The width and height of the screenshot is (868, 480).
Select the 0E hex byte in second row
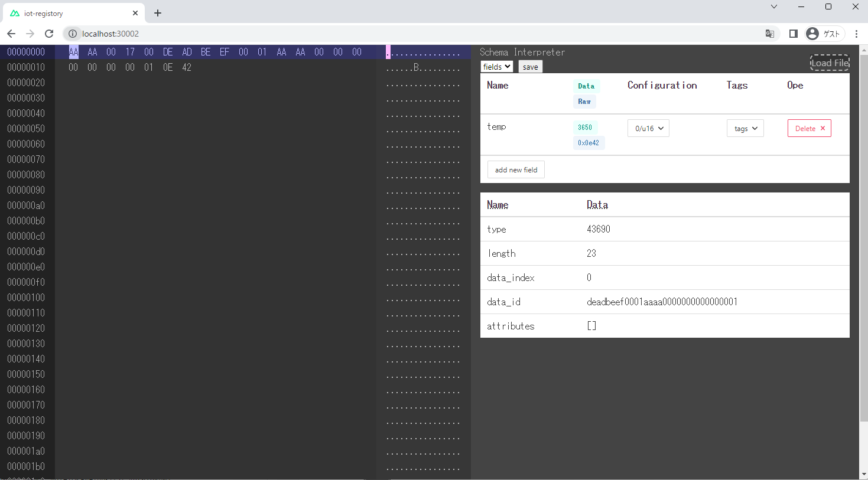click(168, 67)
